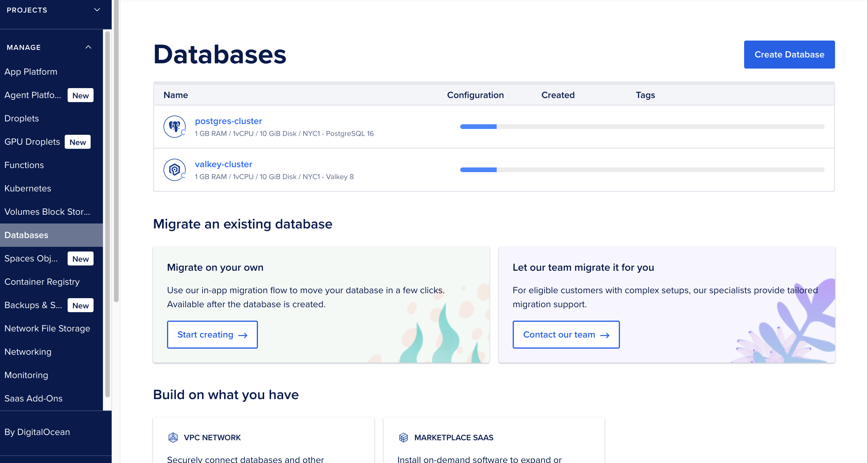Image resolution: width=868 pixels, height=463 pixels.
Task: Open Kubernetes in the sidebar
Action: (28, 188)
